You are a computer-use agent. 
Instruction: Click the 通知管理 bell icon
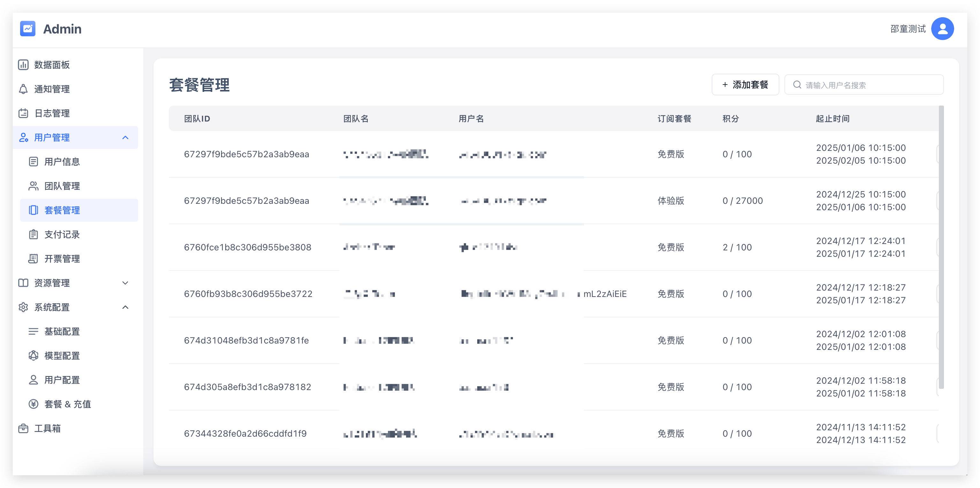(x=23, y=89)
